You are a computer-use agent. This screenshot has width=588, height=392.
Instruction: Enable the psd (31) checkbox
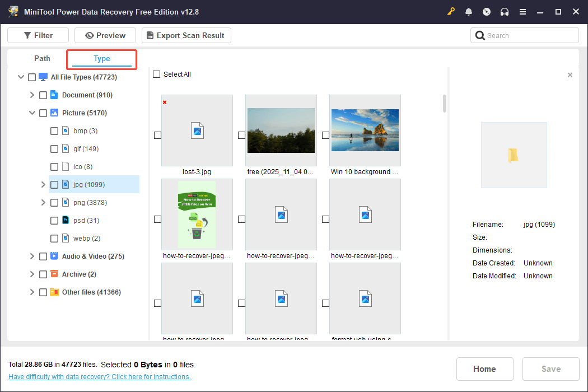point(54,221)
